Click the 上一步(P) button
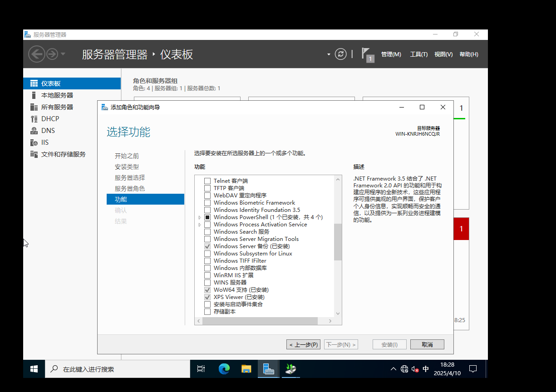556x392 pixels. 303,344
